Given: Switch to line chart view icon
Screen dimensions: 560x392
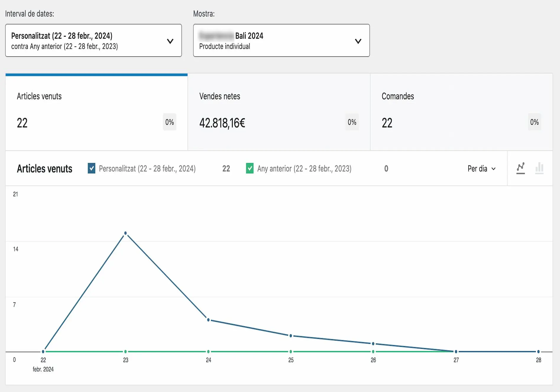Looking at the screenshot, I should click(520, 168).
